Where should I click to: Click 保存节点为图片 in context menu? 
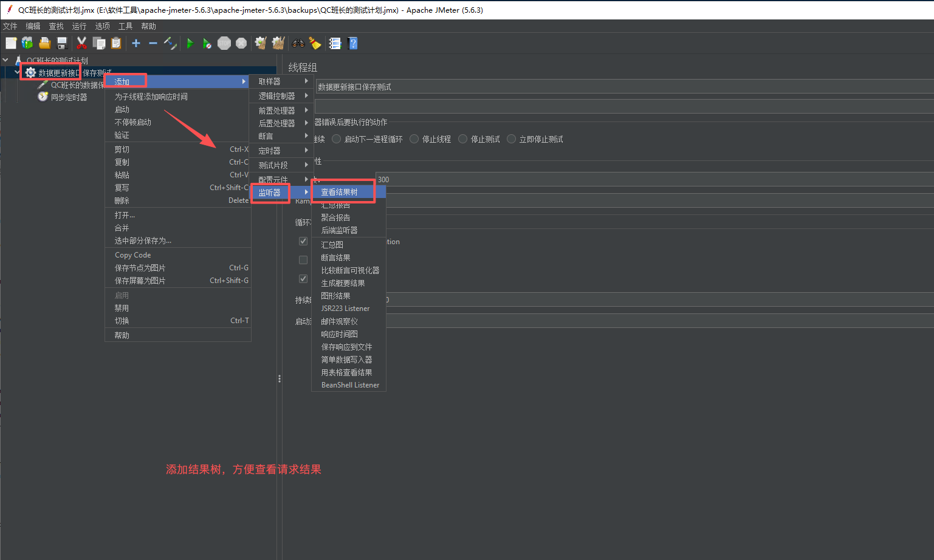click(x=178, y=268)
